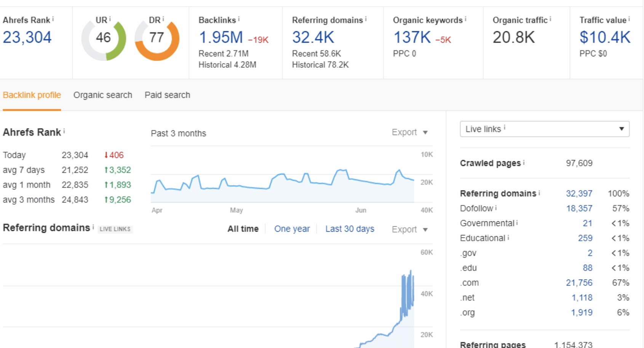This screenshot has width=644, height=348.
Task: Switch to the Organic search tab
Action: [x=103, y=95]
